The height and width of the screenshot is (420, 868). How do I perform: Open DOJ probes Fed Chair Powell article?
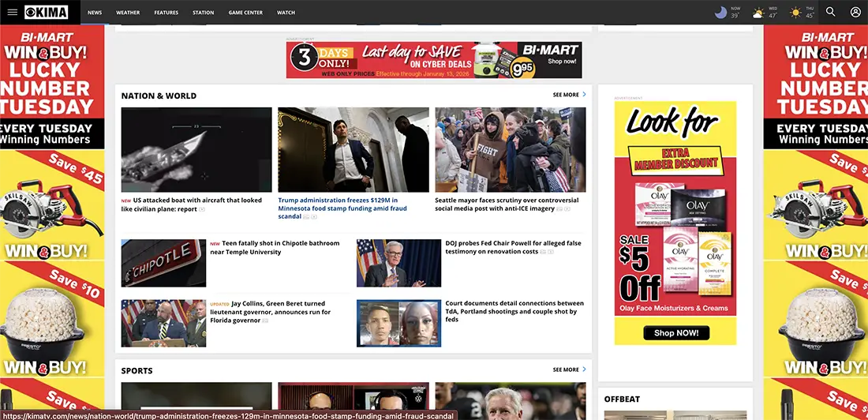click(513, 247)
